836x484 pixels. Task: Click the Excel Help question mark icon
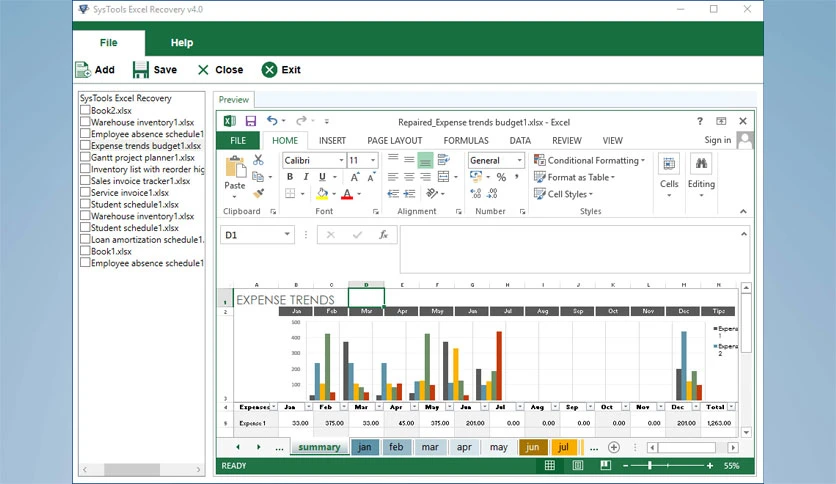[x=700, y=121]
